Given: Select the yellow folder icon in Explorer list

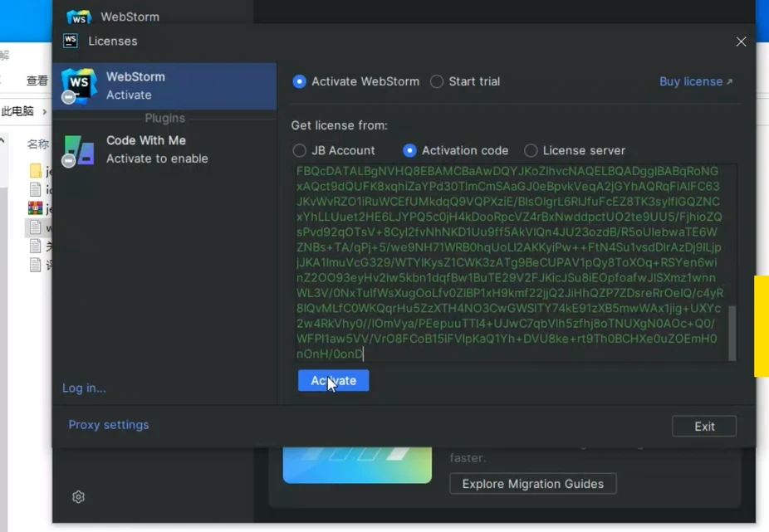Looking at the screenshot, I should click(x=36, y=171).
